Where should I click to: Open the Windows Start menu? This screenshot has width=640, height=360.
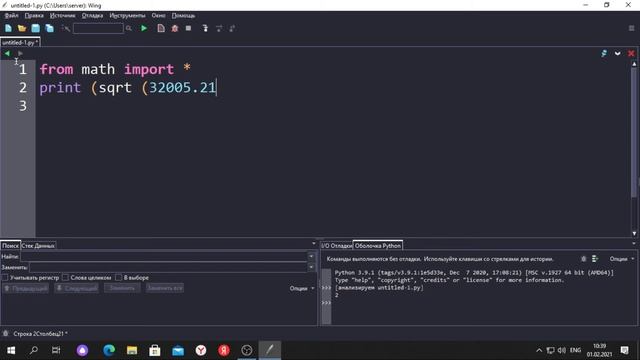(11, 350)
